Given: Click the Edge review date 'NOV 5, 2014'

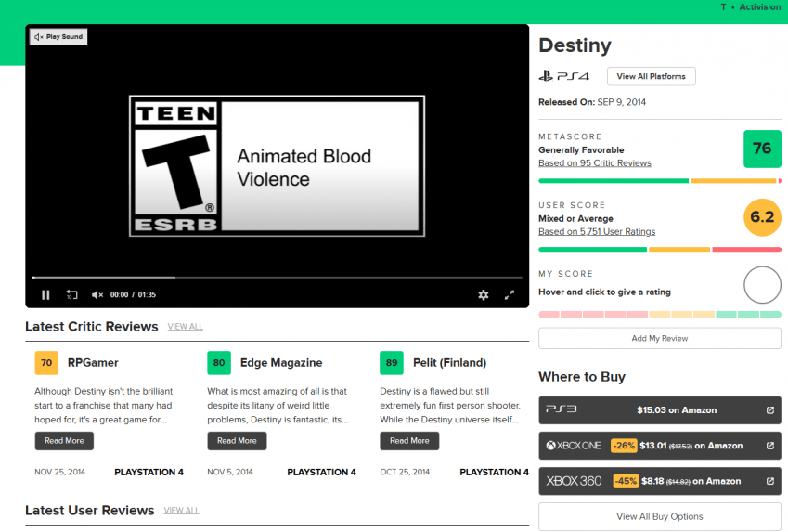Looking at the screenshot, I should (229, 473).
